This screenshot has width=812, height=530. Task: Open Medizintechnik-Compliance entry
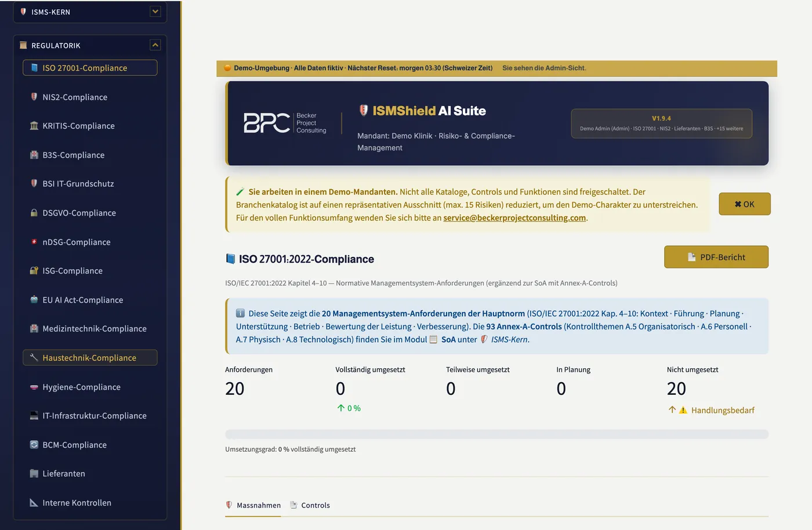pos(90,329)
